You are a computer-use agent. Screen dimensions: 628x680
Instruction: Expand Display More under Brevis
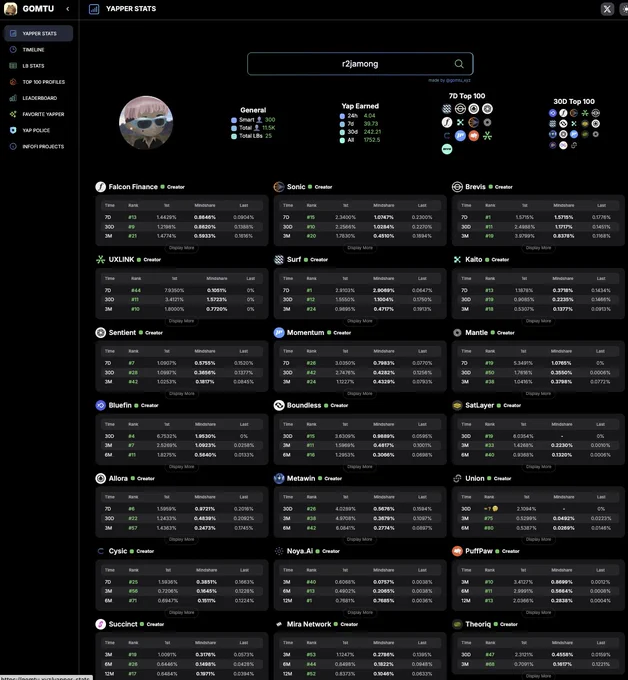click(x=538, y=248)
